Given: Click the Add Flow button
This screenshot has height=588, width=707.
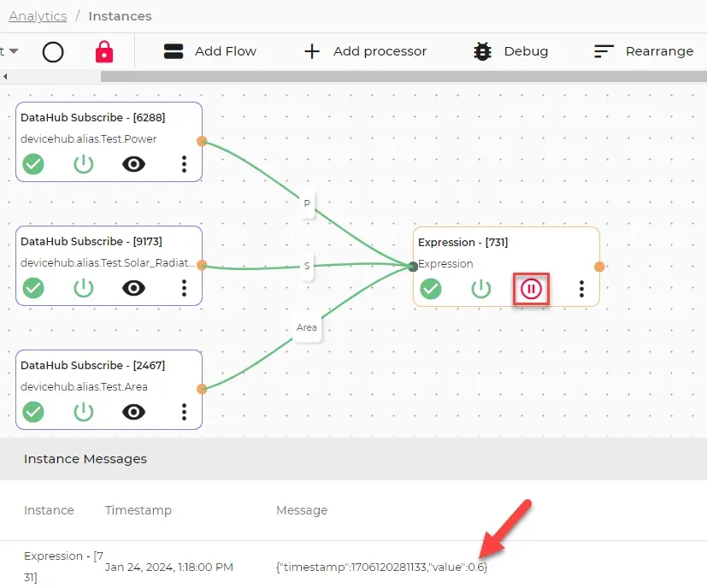Looking at the screenshot, I should point(209,51).
